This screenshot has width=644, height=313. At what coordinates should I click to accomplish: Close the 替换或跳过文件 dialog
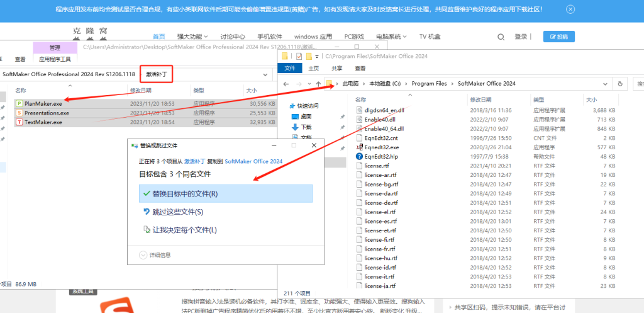(x=314, y=145)
